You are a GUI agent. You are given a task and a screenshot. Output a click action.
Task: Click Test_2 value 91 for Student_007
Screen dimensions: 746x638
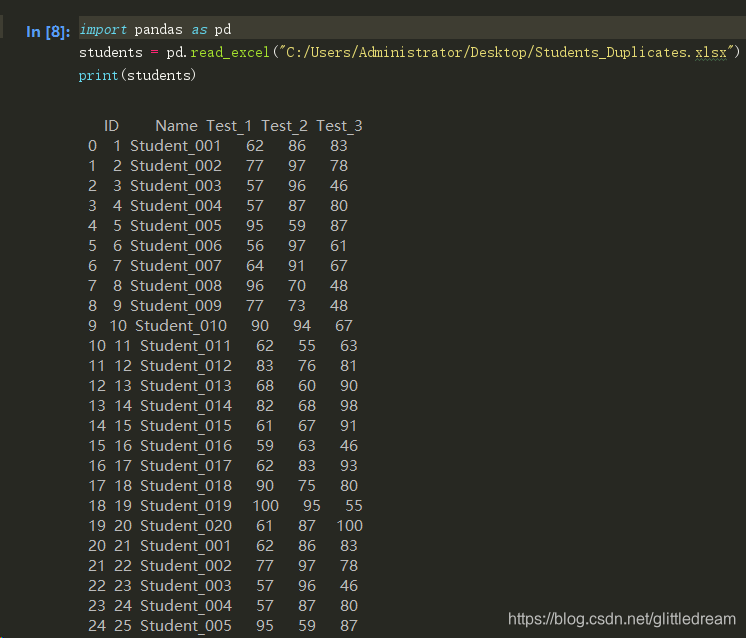point(296,265)
